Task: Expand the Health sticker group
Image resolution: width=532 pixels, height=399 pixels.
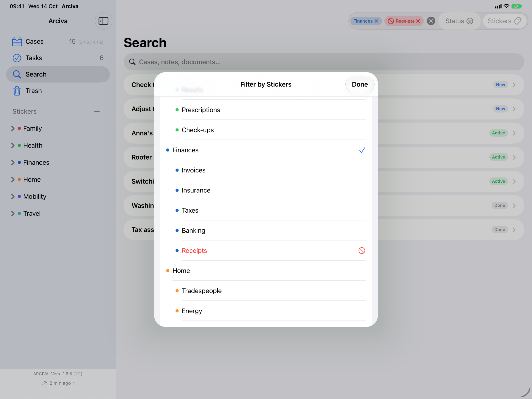Action: pos(13,145)
